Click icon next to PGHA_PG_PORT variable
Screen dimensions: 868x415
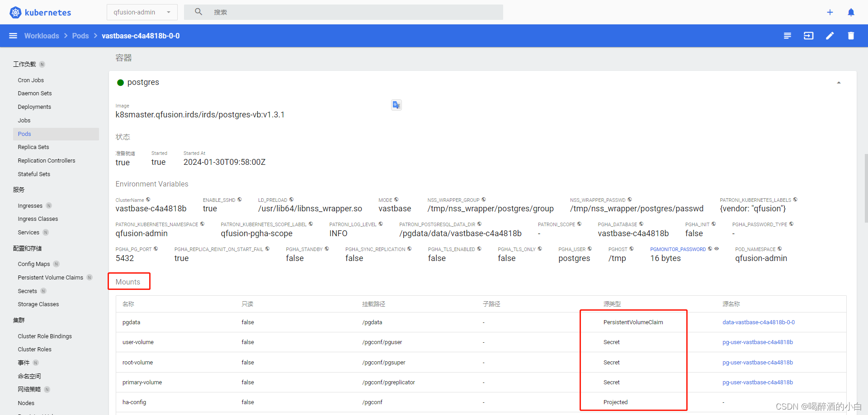tap(156, 249)
